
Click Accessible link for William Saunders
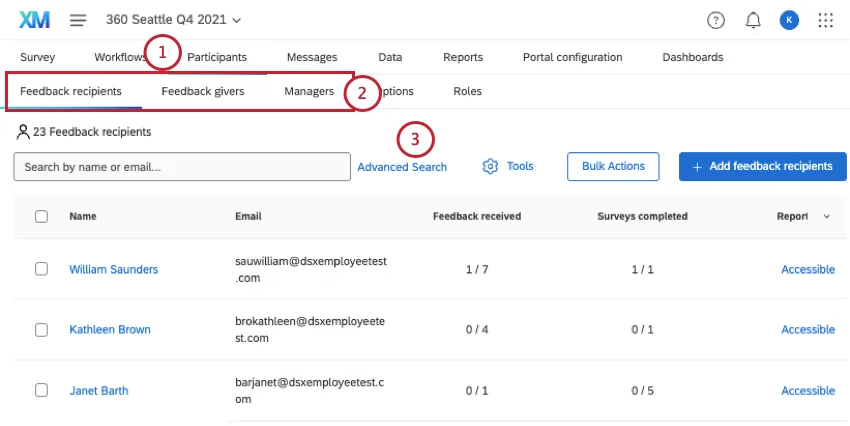tap(808, 269)
